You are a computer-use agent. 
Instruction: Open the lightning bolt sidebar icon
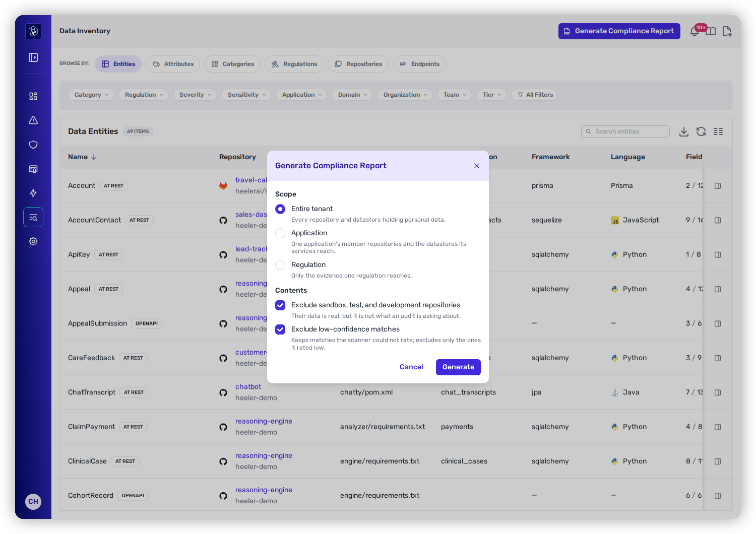33,193
